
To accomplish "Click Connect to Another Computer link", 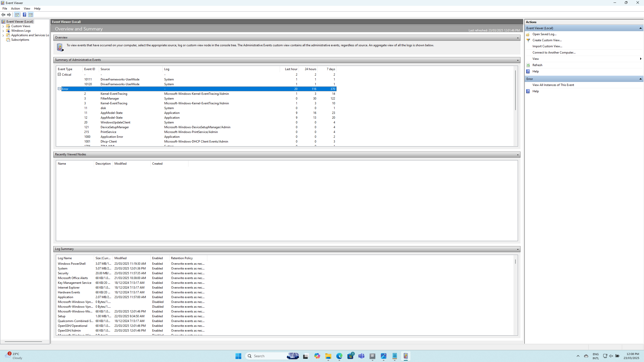I will tap(554, 53).
